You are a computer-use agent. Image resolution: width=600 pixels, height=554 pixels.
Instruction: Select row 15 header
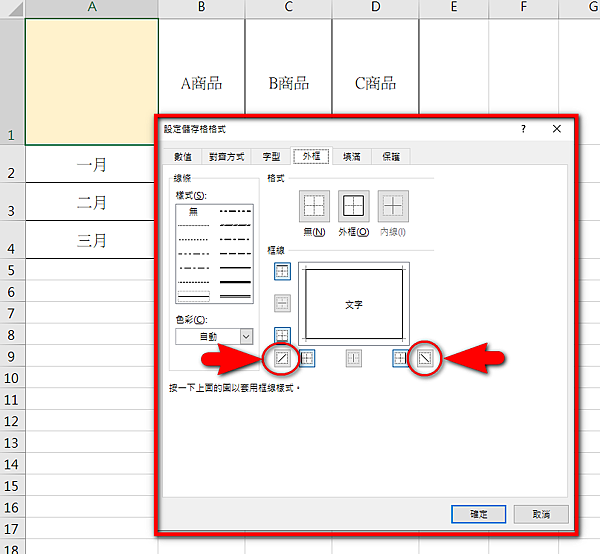point(12,486)
